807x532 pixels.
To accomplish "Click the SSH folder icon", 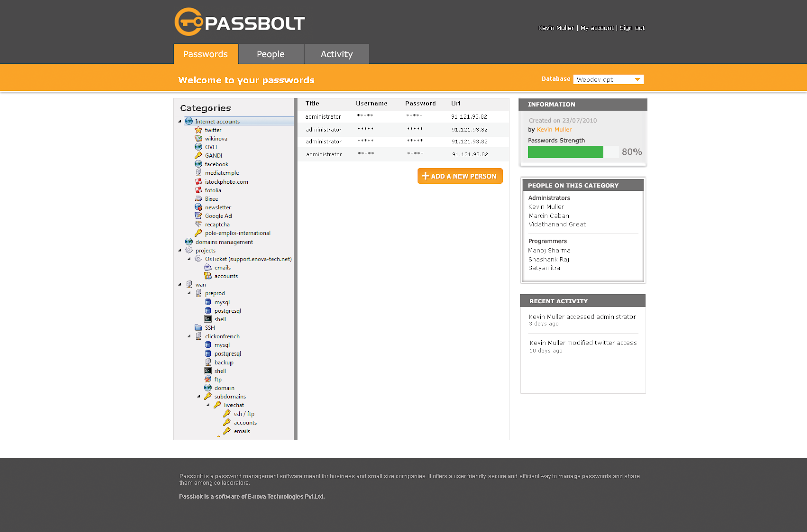I will (x=198, y=327).
